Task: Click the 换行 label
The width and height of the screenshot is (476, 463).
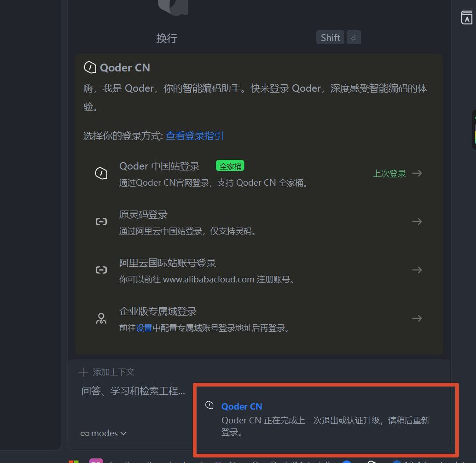Action: pyautogui.click(x=167, y=38)
